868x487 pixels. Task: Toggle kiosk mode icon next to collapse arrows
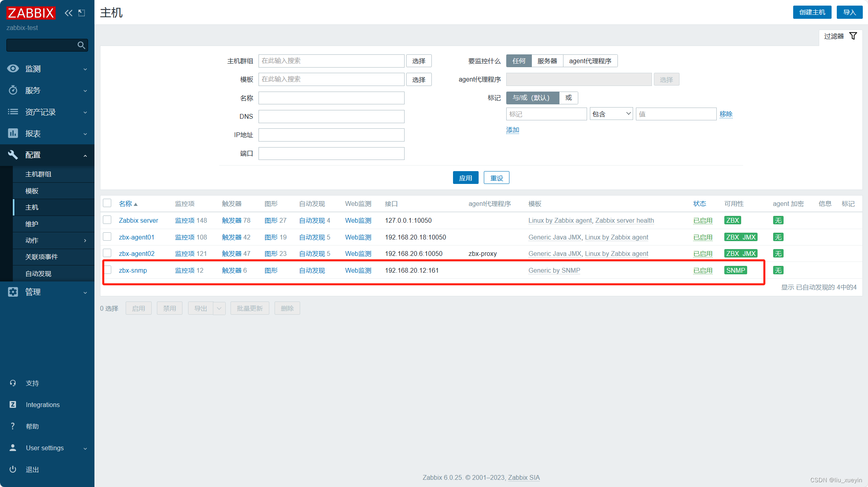(82, 13)
